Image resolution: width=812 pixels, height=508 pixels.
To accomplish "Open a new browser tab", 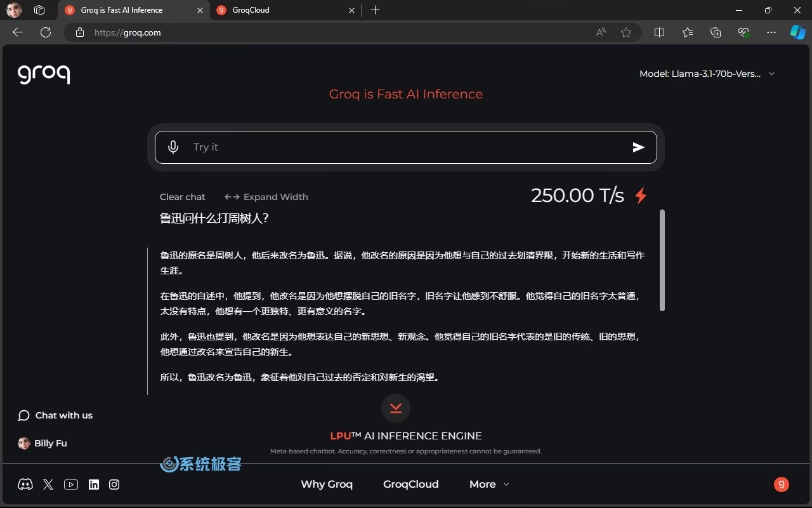I will [375, 10].
